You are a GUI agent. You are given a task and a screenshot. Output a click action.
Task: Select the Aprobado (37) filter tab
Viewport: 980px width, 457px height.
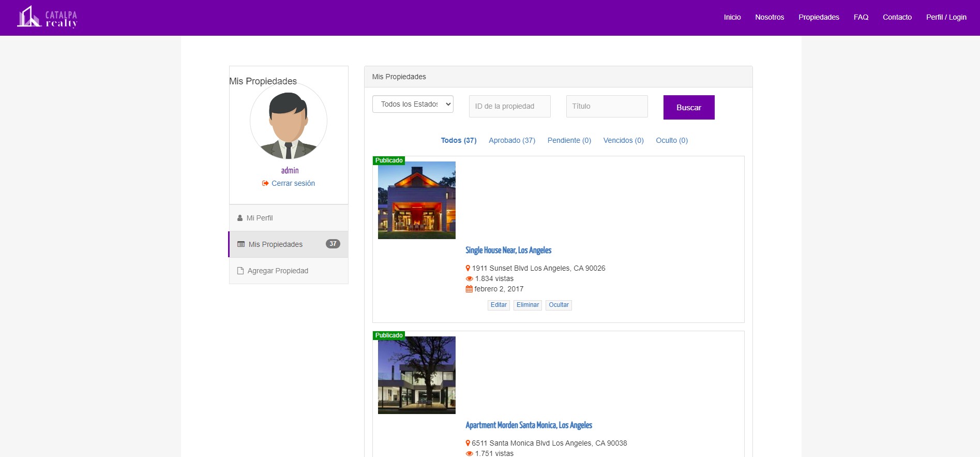(x=512, y=140)
